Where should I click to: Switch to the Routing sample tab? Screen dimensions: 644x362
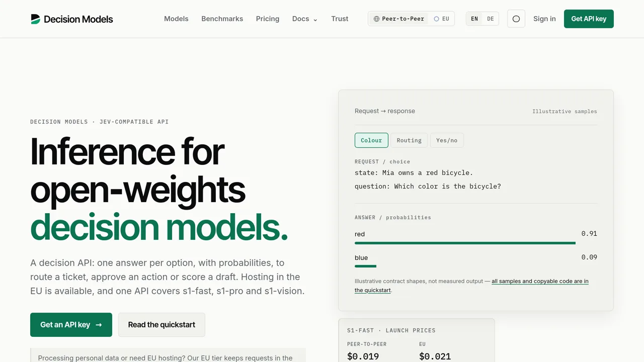[409, 140]
